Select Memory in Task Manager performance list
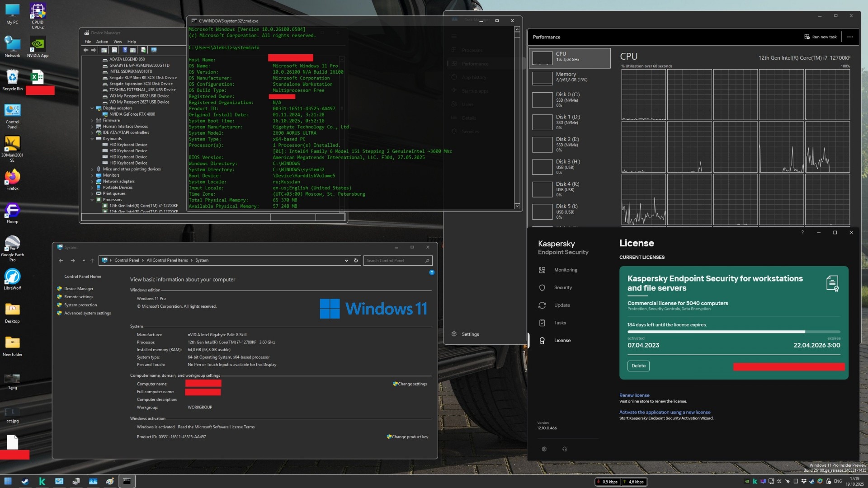 (x=570, y=77)
